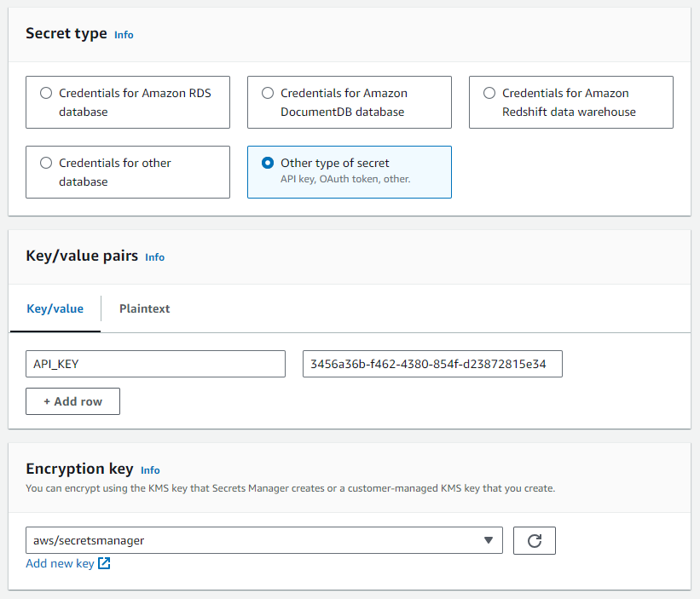The image size is (700, 599).
Task: Open the Info link next to Key/value pairs
Action: (x=154, y=257)
